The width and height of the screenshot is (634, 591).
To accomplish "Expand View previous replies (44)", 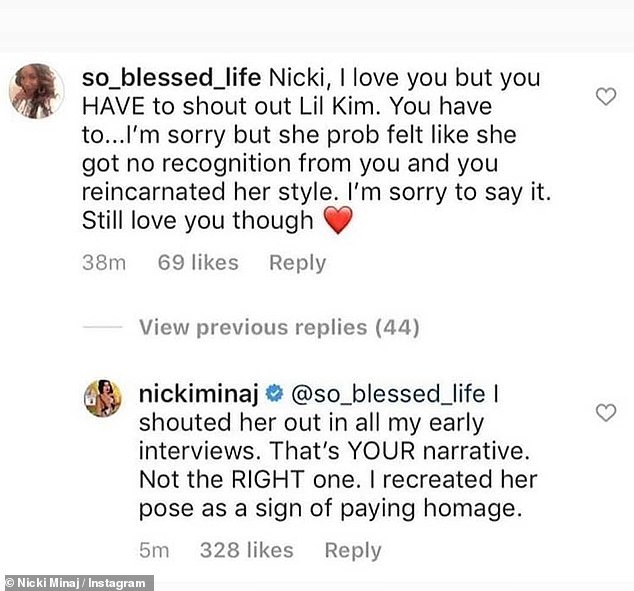I will click(279, 327).
